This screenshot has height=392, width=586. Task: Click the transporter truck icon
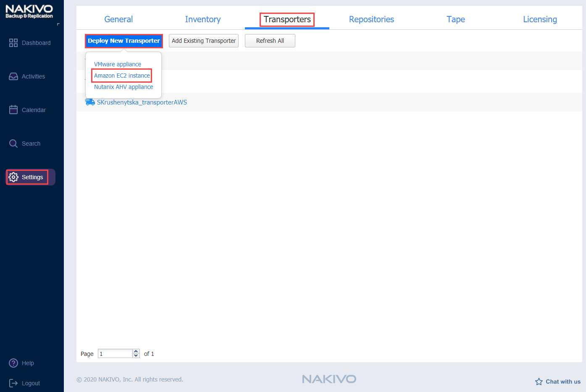coord(90,102)
